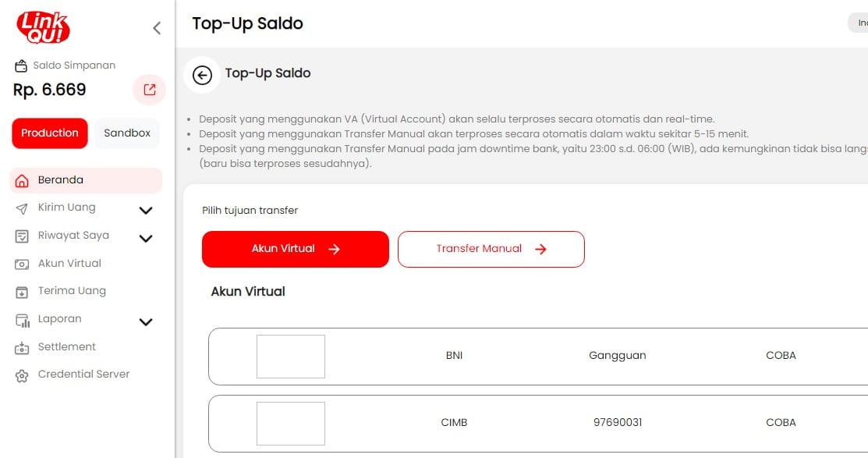This screenshot has height=458, width=868.
Task: Expand the Riwayat Saya submenu
Action: coord(145,238)
